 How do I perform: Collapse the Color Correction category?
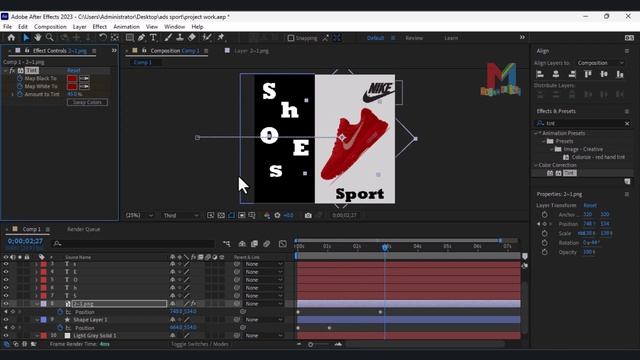536,165
